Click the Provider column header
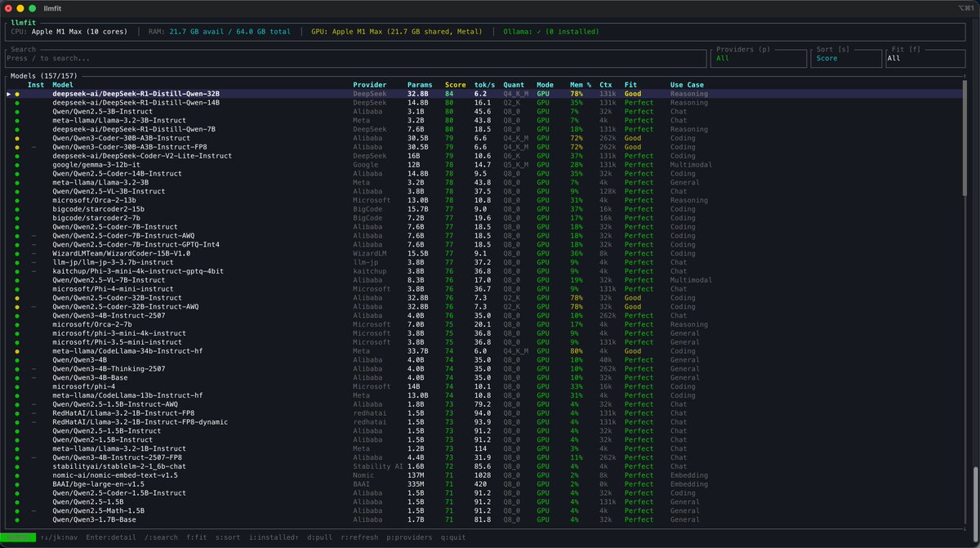This screenshot has height=548, width=980. (369, 85)
